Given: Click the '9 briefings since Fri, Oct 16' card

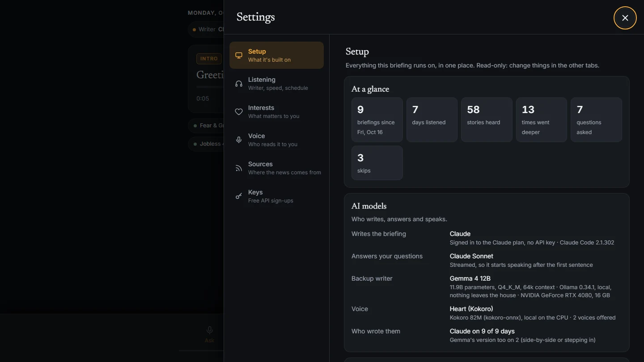Looking at the screenshot, I should click(x=377, y=120).
